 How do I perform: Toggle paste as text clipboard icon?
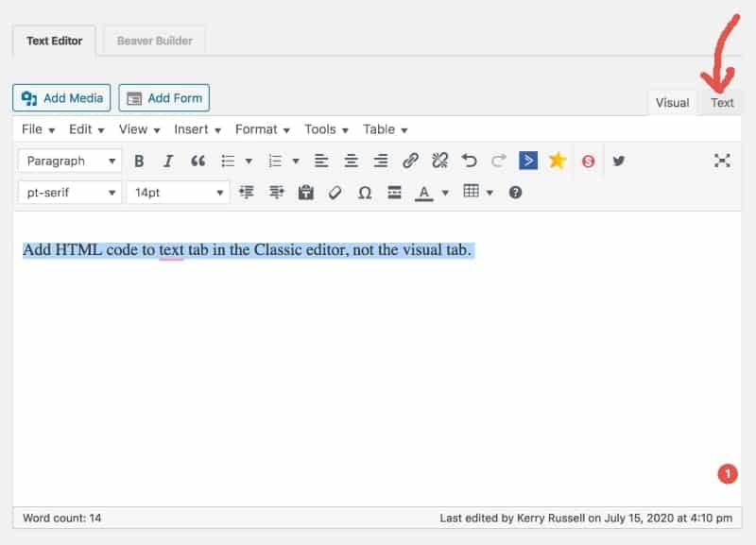pyautogui.click(x=305, y=193)
